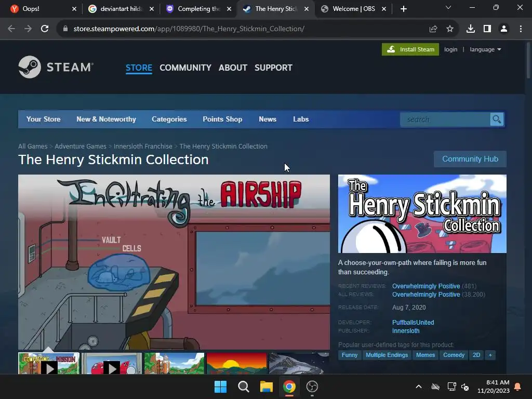The image size is (532, 399).
Task: Click the Memes tag
Action: 425,355
